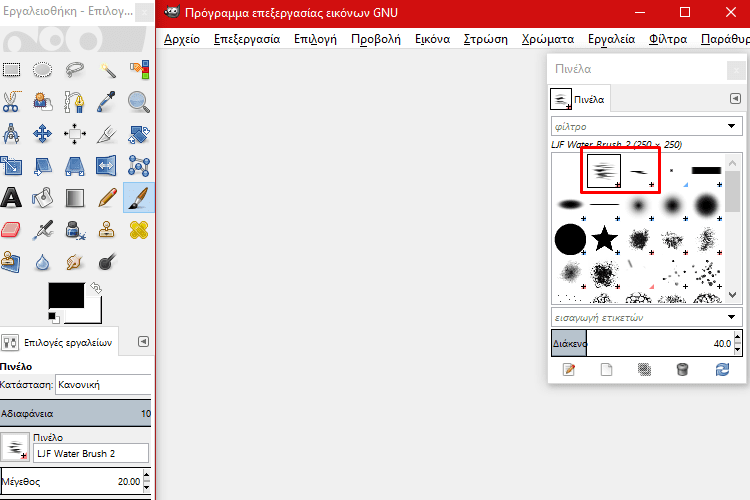Open the Επιλογή menu

pyautogui.click(x=315, y=39)
